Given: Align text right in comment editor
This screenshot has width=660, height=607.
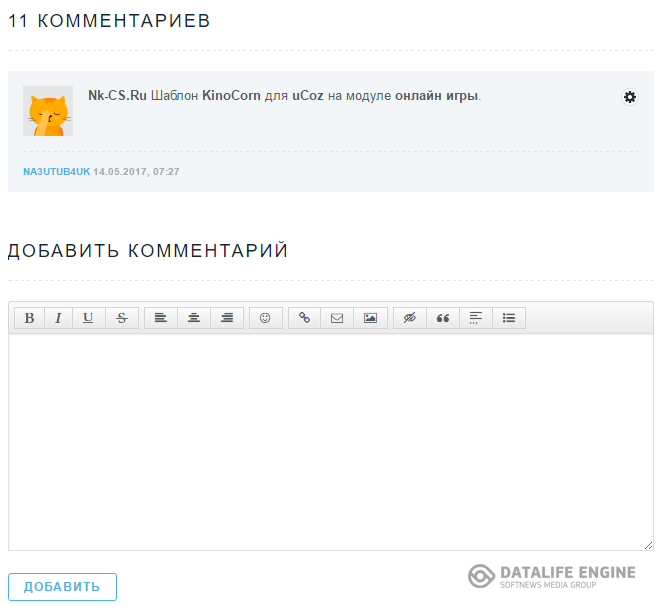Looking at the screenshot, I should tap(227, 318).
